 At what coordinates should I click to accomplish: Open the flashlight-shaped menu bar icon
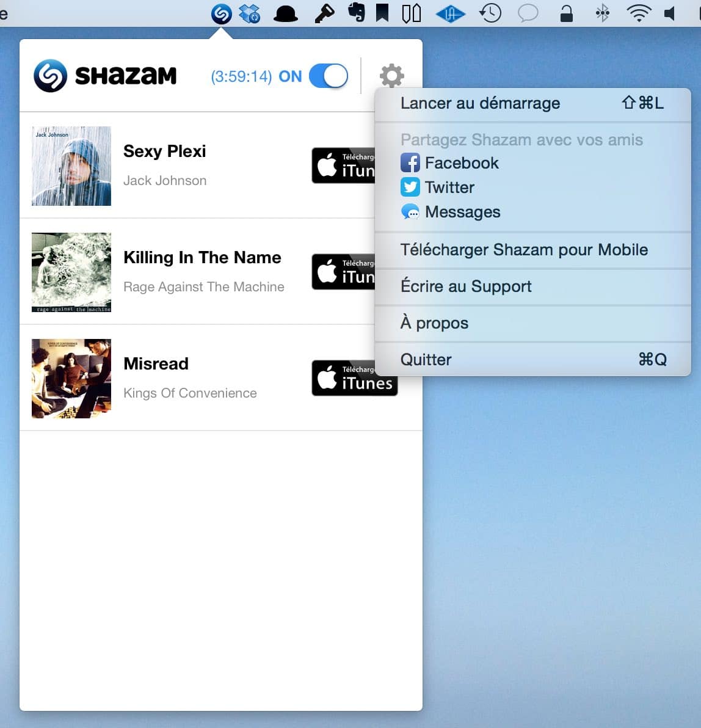[x=324, y=13]
